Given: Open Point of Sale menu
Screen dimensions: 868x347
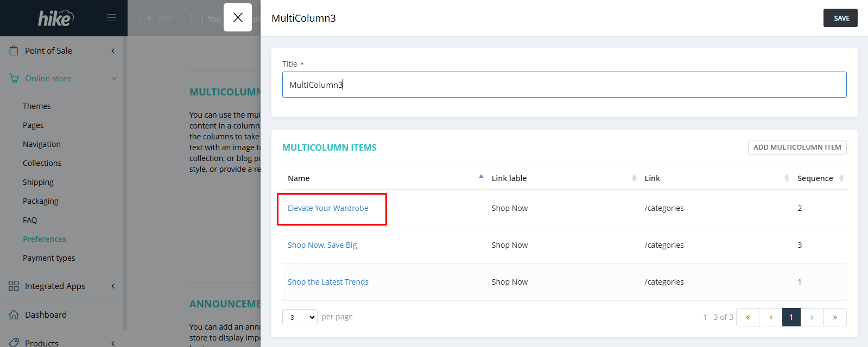Looking at the screenshot, I should (x=48, y=50).
